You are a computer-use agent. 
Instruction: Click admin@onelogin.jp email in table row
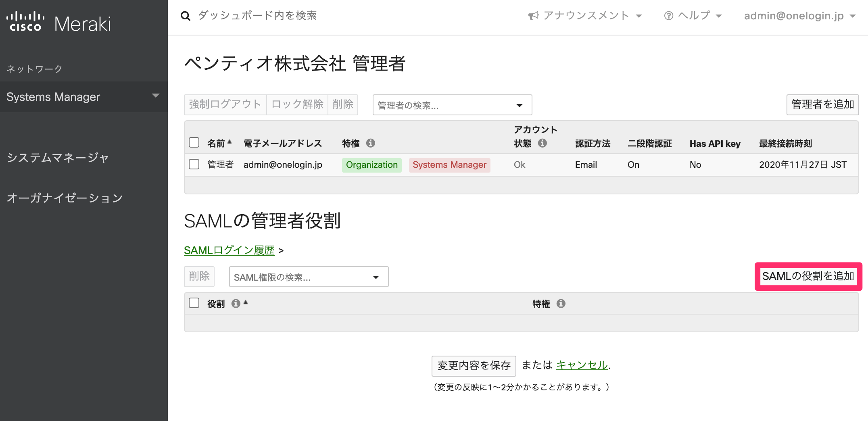283,165
